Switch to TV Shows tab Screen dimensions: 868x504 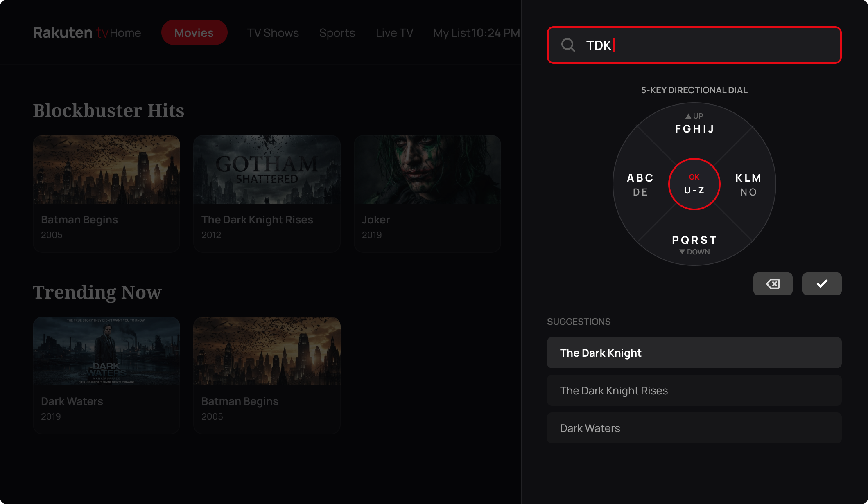point(273,33)
